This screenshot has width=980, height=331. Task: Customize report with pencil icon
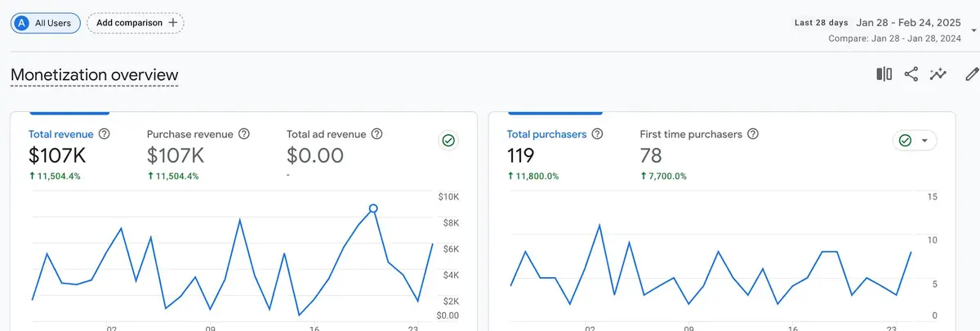pos(971,74)
